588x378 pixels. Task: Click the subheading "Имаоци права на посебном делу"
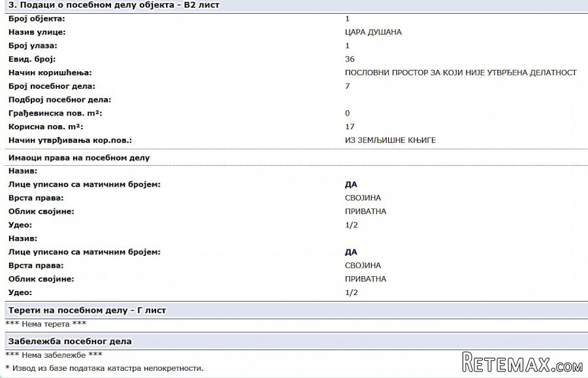click(x=79, y=158)
